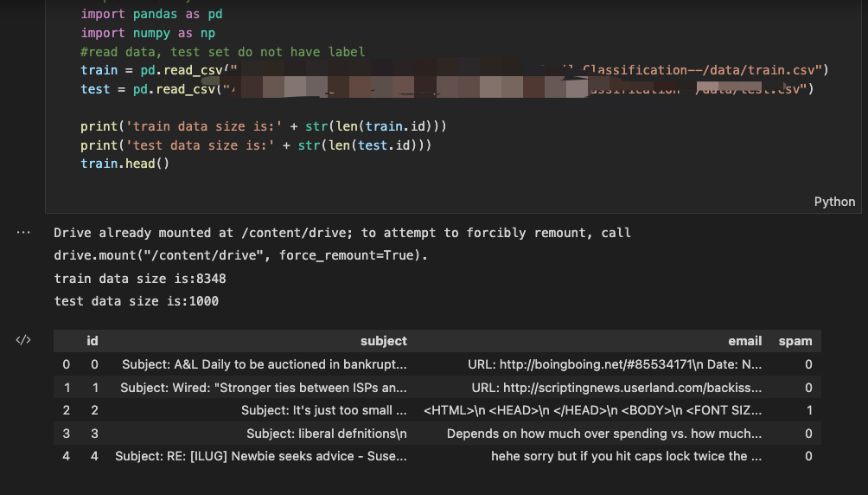
Task: Click the spam value 1 in row 2
Action: [808, 410]
